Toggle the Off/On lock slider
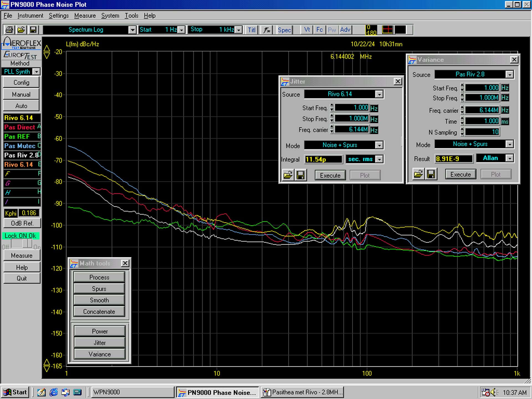532x399 pixels. [22, 244]
